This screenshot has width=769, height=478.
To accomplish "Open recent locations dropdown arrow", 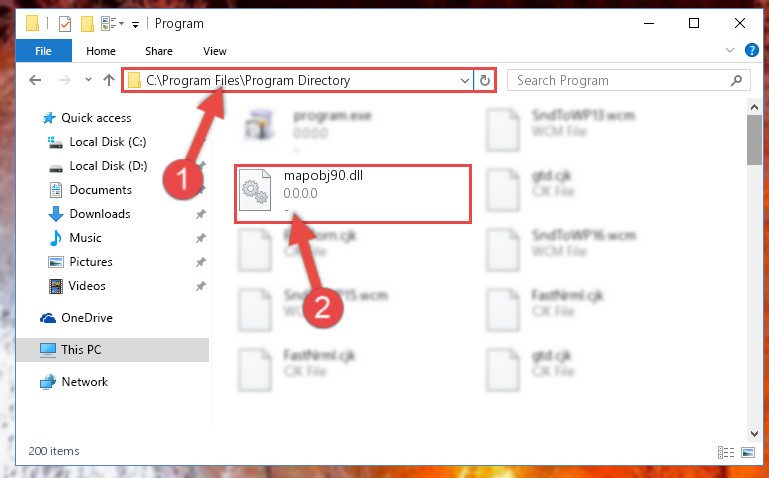I will pos(88,79).
